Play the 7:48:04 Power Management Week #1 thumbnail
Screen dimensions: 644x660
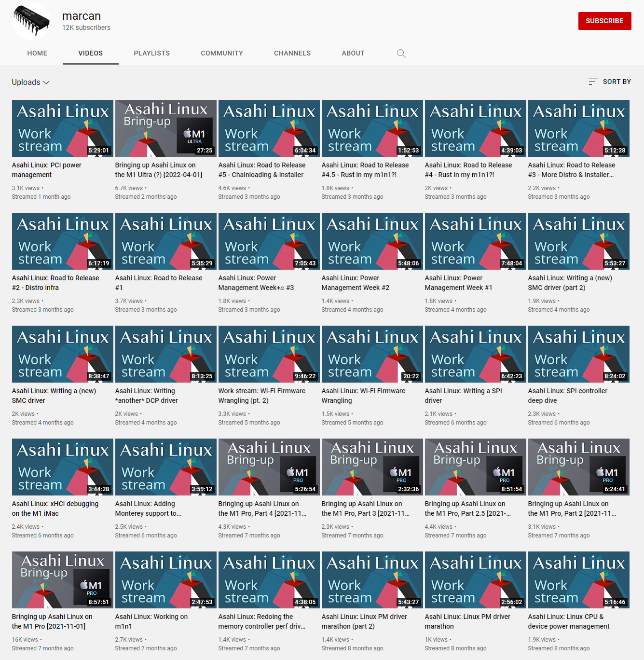[476, 241]
